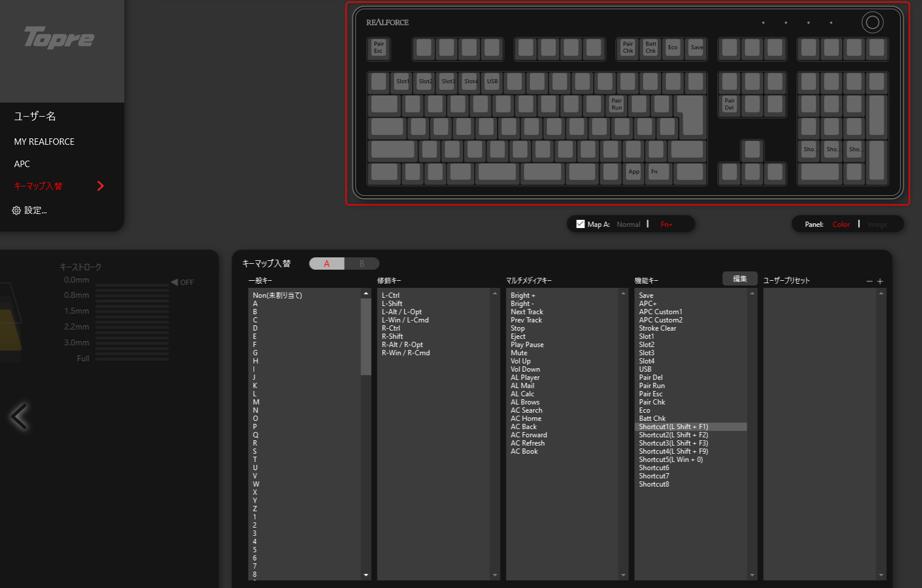
Task: Select the Batt Chk key on keyboard
Action: coord(651,47)
